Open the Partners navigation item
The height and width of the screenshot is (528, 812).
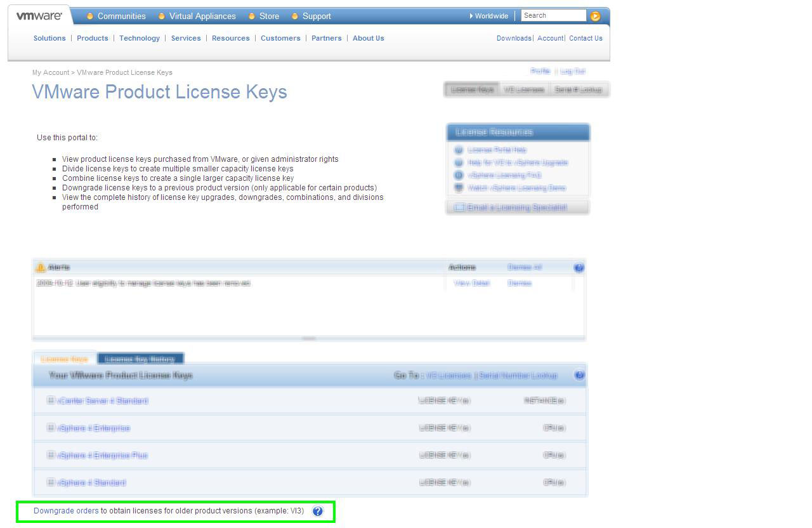pos(327,38)
